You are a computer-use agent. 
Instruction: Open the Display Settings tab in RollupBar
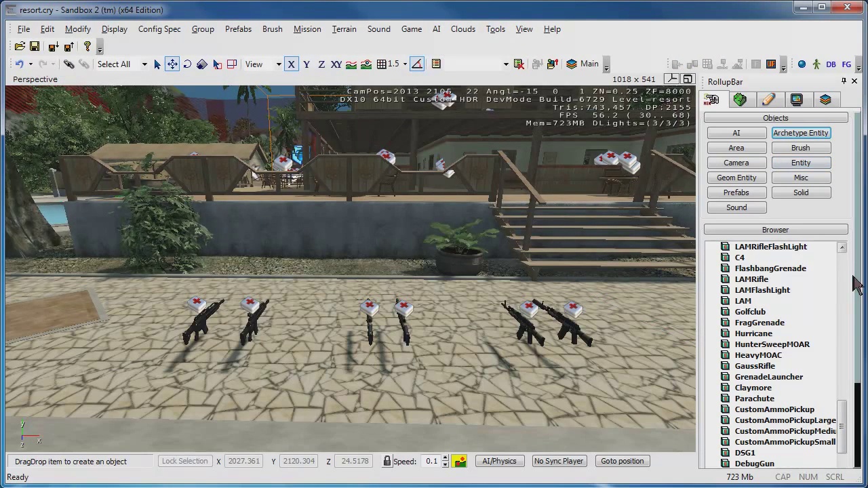pyautogui.click(x=797, y=100)
